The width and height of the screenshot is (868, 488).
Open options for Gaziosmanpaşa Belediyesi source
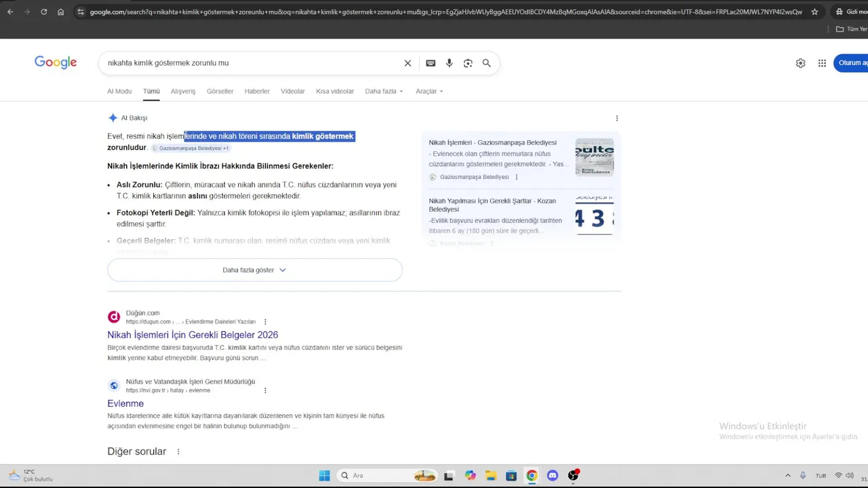(x=516, y=177)
